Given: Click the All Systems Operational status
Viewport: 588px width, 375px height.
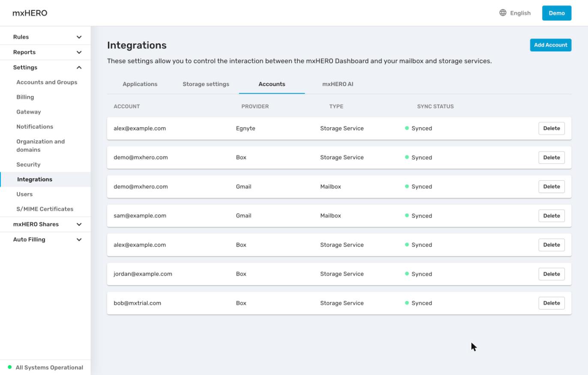Looking at the screenshot, I should pyautogui.click(x=45, y=367).
